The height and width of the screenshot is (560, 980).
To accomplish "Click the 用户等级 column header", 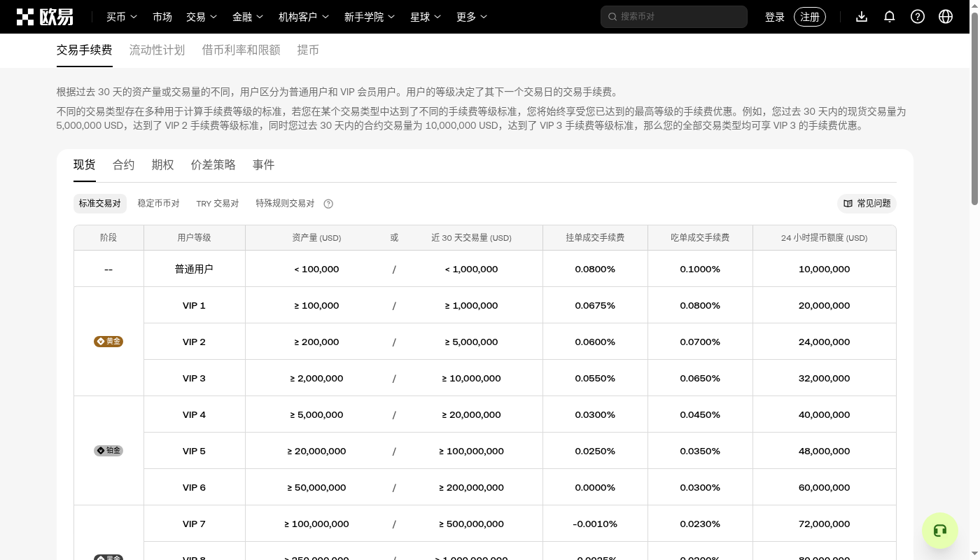I will [195, 238].
